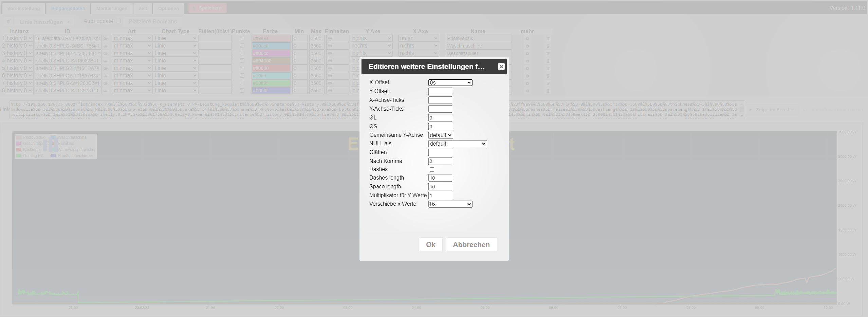Switch to the Markierungen tab
Screen dimensions: 868x317
[112, 8]
